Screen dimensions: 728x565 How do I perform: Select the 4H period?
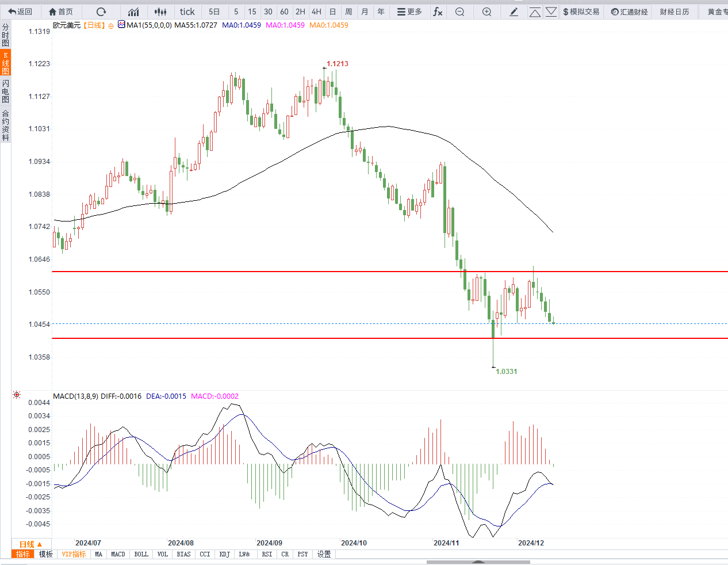pyautogui.click(x=316, y=12)
